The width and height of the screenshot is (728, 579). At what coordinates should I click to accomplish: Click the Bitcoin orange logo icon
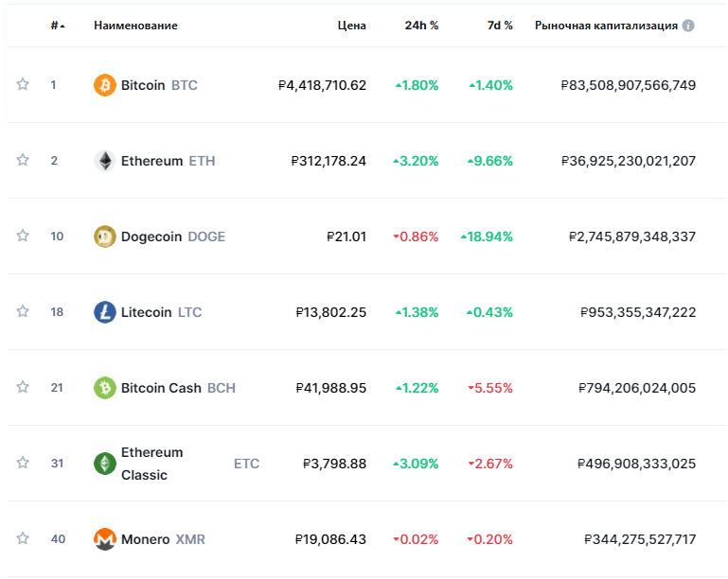pos(105,85)
